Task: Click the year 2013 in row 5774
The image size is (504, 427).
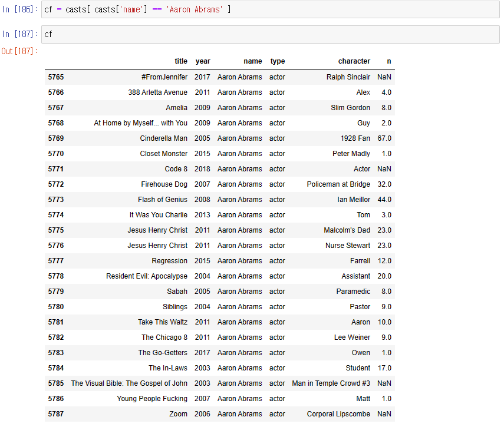Action: [202, 215]
